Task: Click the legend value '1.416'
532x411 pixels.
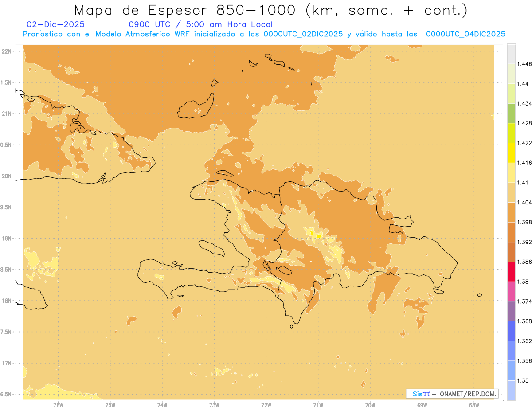Action: tap(524, 163)
